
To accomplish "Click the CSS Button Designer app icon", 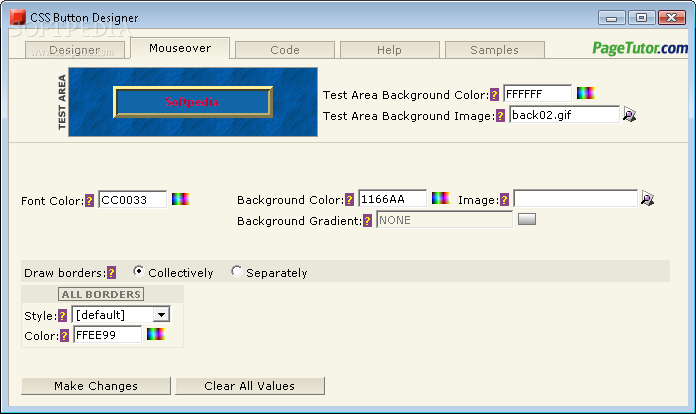I will click(x=18, y=17).
